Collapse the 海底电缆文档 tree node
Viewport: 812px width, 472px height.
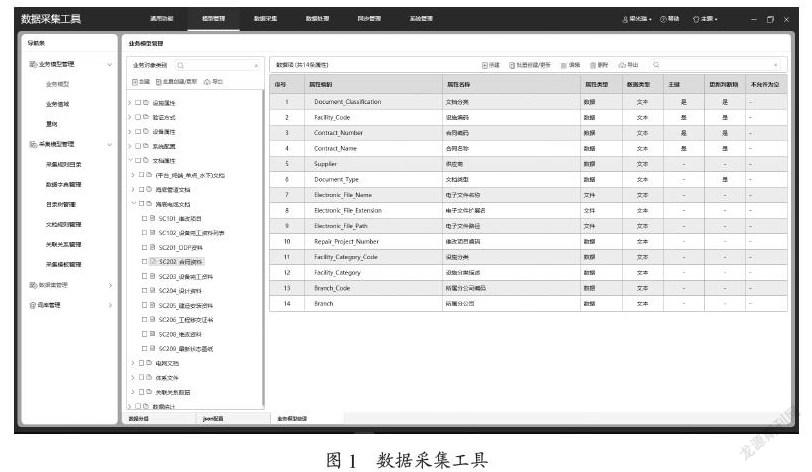(133, 204)
